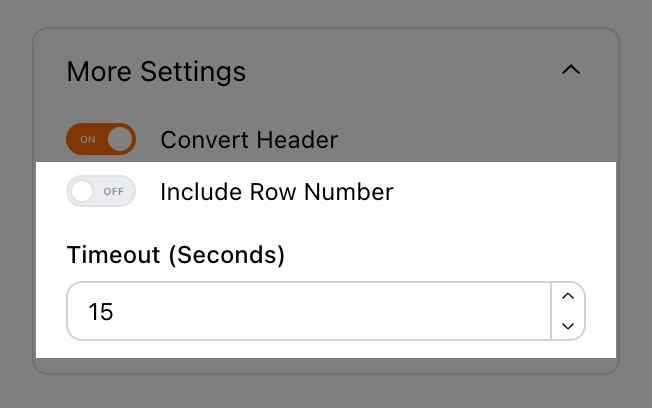Click the empty area of the timeout field
Viewport: 652px width, 408px height.
pos(350,312)
